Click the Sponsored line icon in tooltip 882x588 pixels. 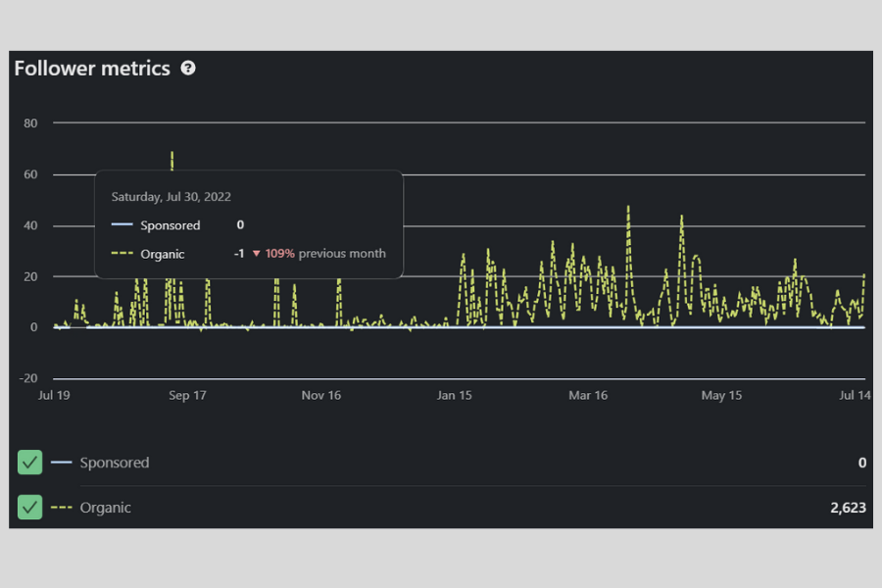click(x=122, y=225)
